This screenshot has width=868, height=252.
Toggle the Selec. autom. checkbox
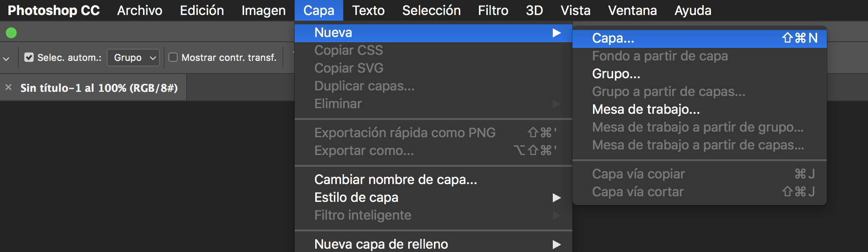coord(29,57)
